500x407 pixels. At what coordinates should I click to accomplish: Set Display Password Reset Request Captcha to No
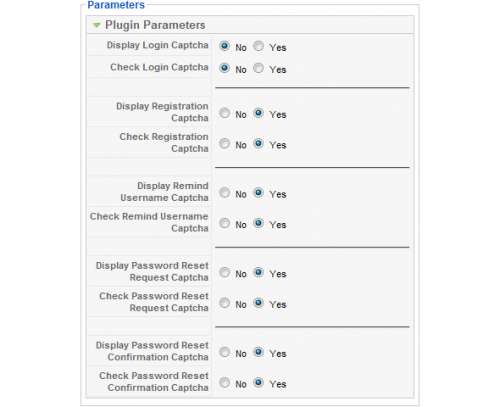(225, 272)
